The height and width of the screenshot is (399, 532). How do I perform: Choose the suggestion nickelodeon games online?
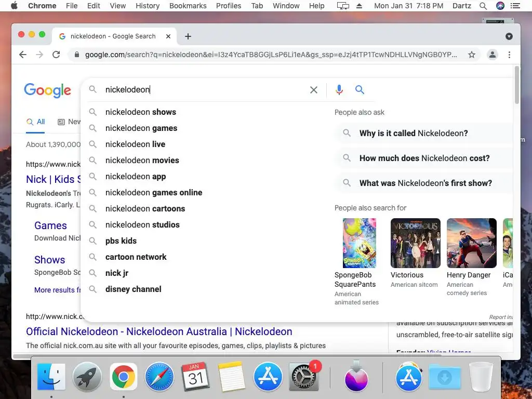tap(154, 193)
